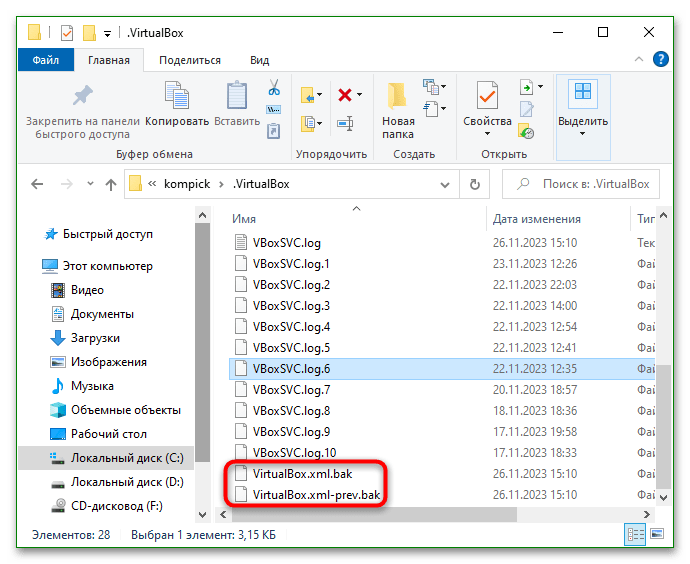Open recent locations dropdown arrow
The image size is (690, 564).
[90, 183]
